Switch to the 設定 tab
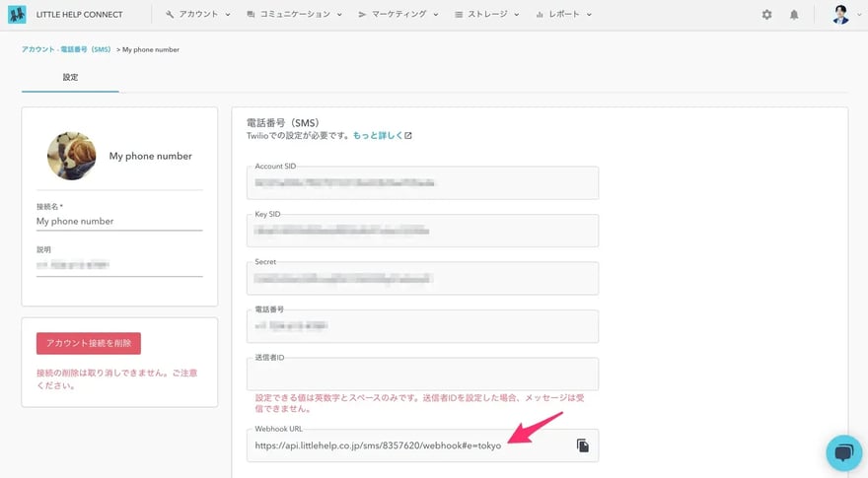This screenshot has width=868, height=478. (x=70, y=77)
